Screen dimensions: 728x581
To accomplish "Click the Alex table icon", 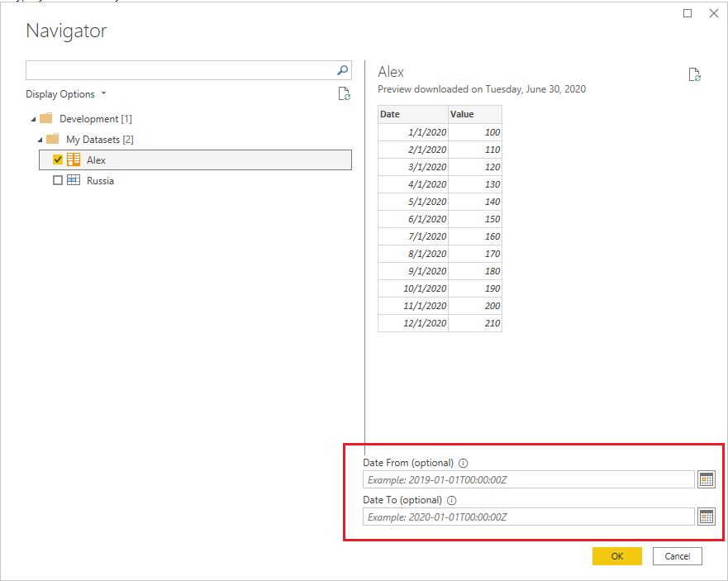I will pos(74,160).
